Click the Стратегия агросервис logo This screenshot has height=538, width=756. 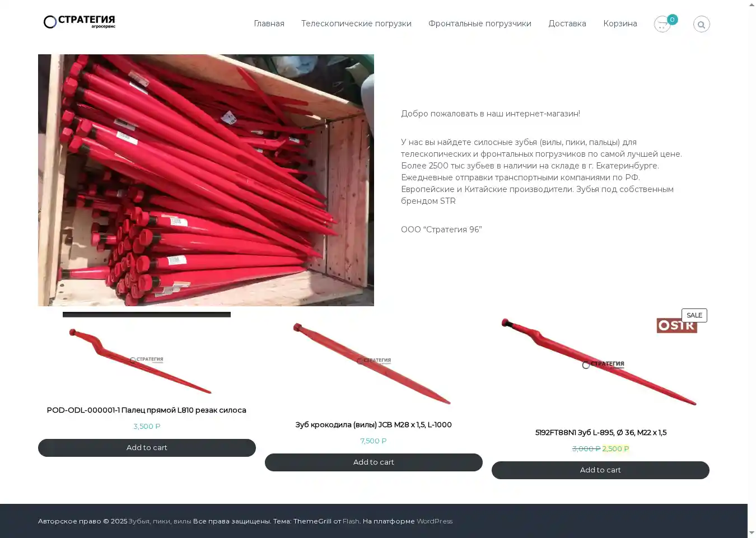[x=80, y=22]
